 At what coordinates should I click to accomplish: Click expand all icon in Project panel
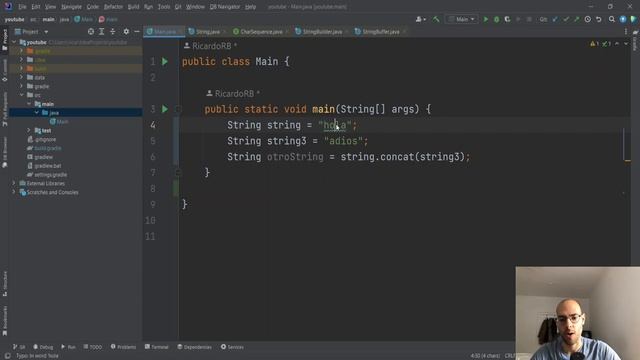pyautogui.click(x=101, y=31)
